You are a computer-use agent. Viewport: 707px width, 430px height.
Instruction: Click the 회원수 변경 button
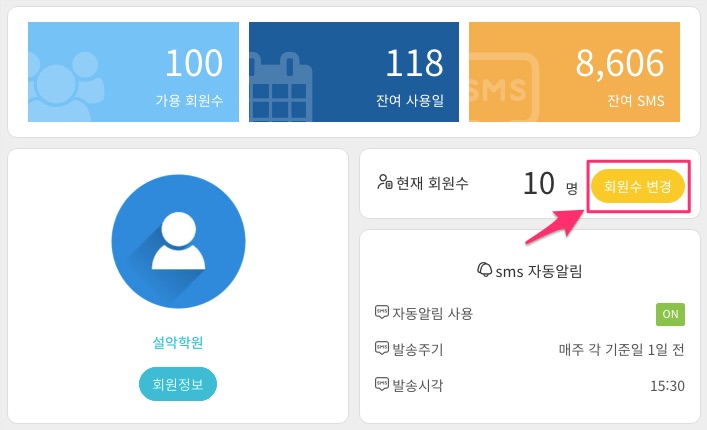click(x=638, y=186)
